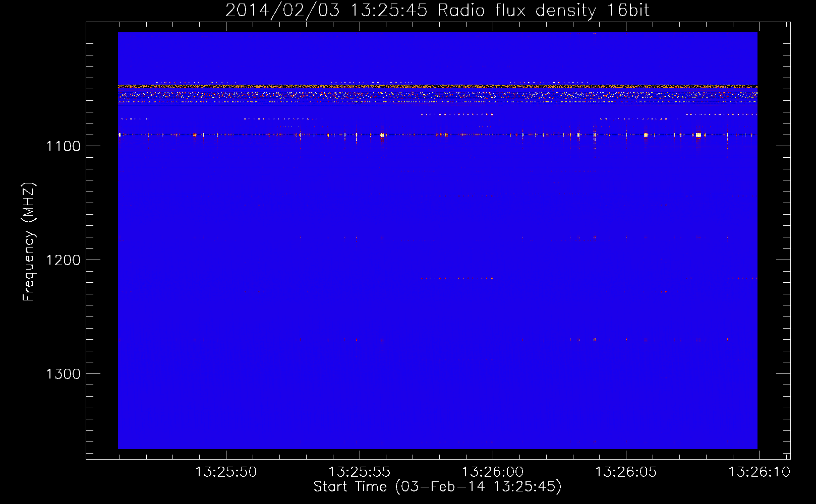
Task: Click the 13:25:55 time tick label
Action: (x=360, y=472)
